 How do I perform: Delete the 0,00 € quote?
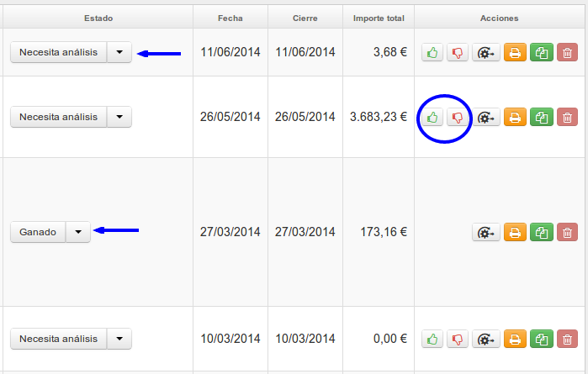click(567, 340)
